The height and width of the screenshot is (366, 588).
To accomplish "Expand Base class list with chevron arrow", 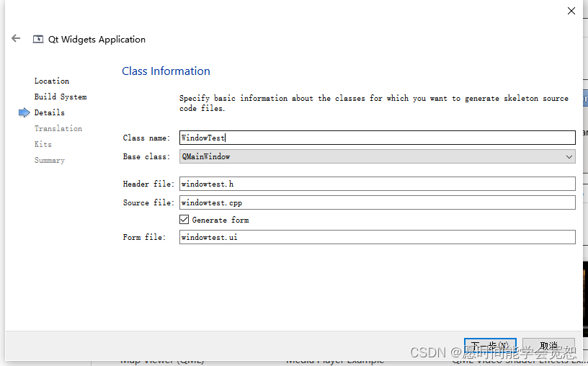I will tap(569, 156).
